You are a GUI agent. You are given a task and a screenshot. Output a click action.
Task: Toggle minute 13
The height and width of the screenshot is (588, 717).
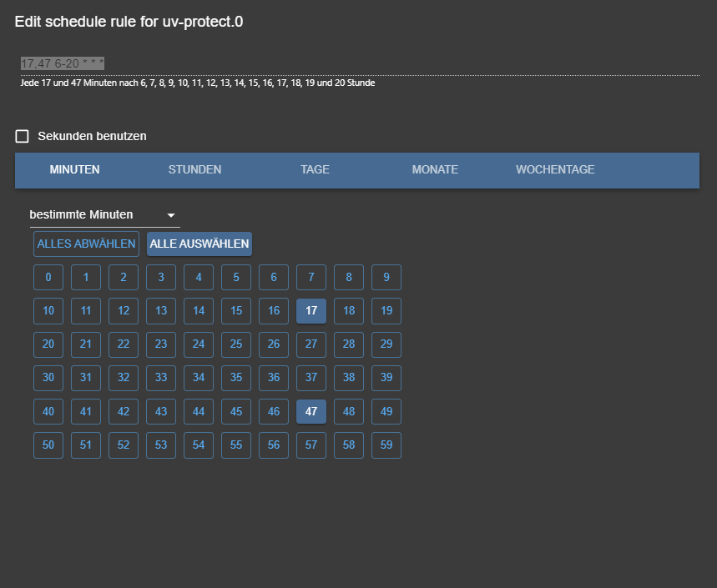[161, 310]
